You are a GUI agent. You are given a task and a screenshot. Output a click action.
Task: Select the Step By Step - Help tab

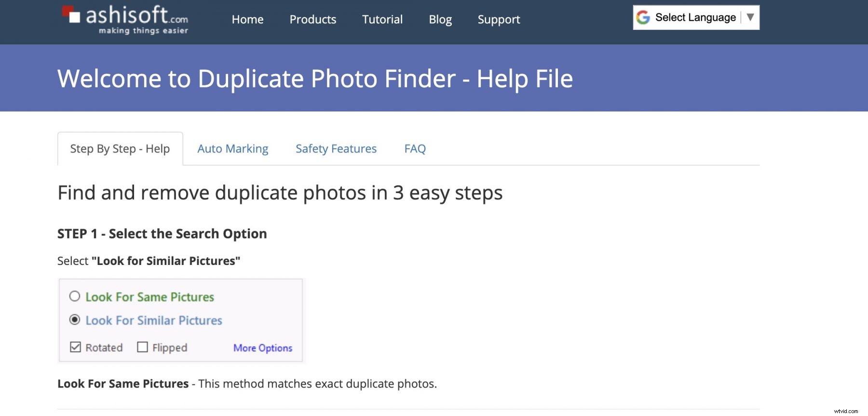tap(120, 149)
